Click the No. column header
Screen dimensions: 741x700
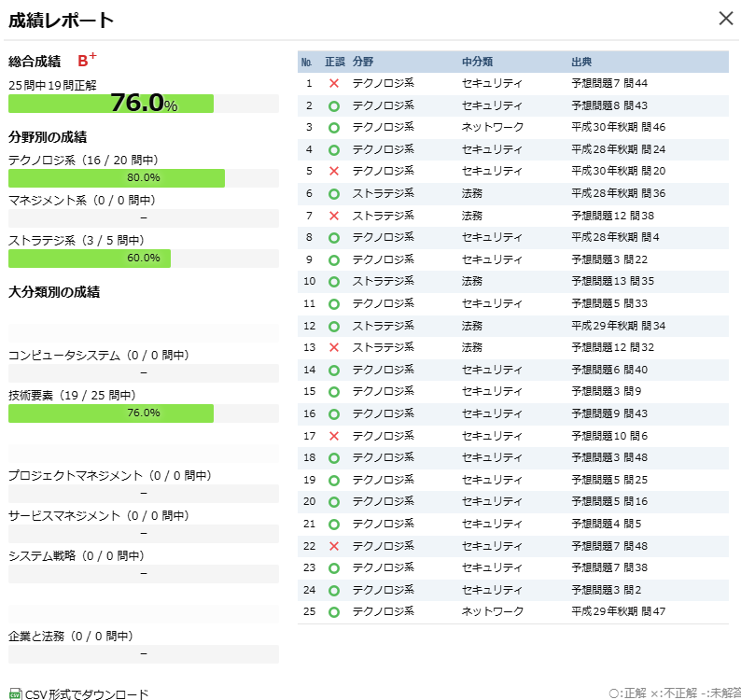click(x=306, y=62)
